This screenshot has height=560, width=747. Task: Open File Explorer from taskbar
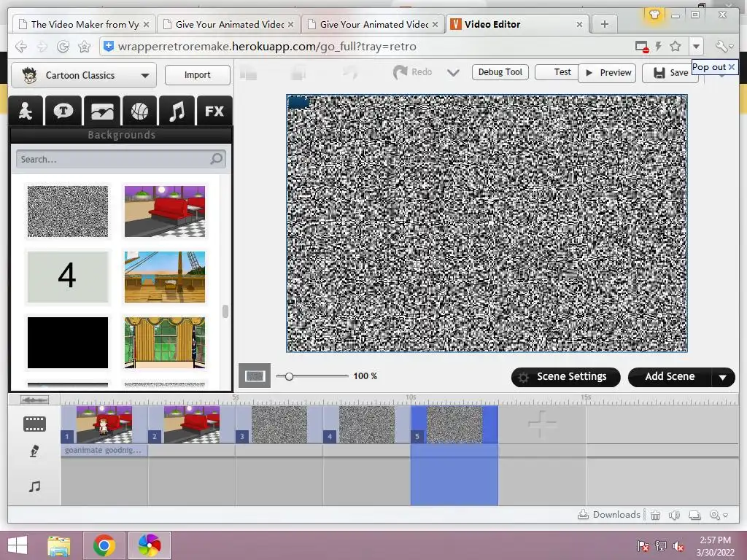tap(58, 545)
